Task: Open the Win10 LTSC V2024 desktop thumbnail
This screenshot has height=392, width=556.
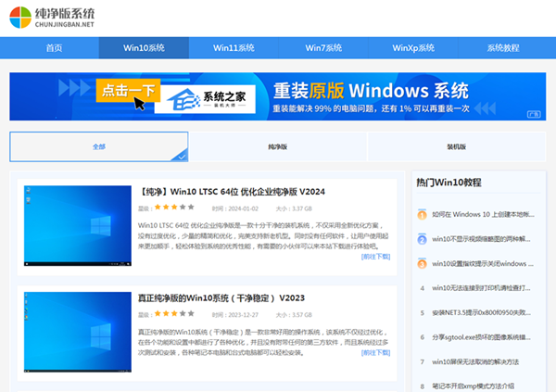Action: point(72,225)
